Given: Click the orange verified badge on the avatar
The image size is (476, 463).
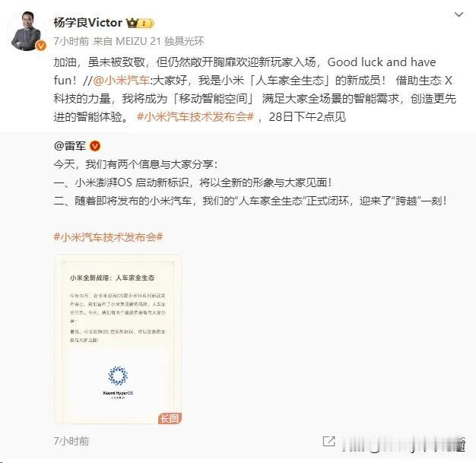Looking at the screenshot, I should click(x=40, y=46).
